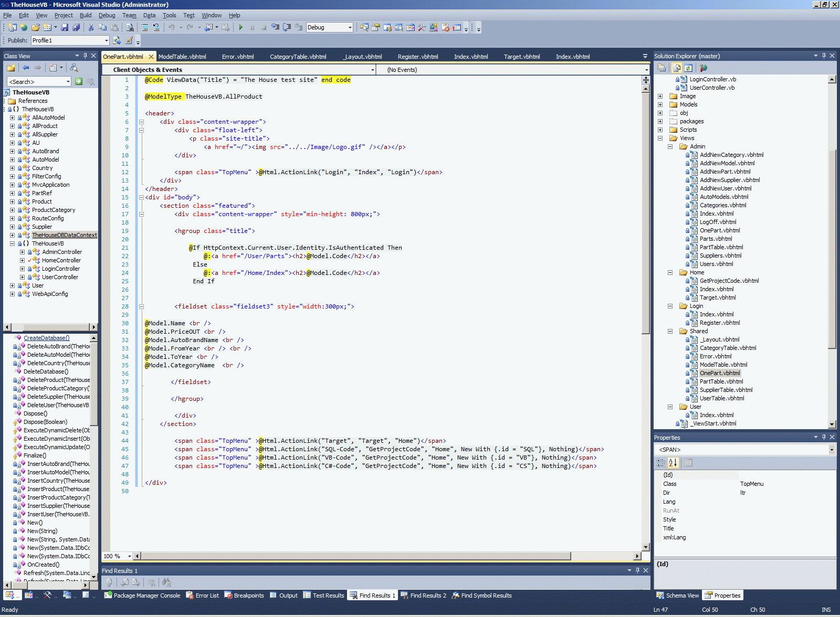Click the Class View back arrow icon
840x617 pixels.
tap(26, 68)
